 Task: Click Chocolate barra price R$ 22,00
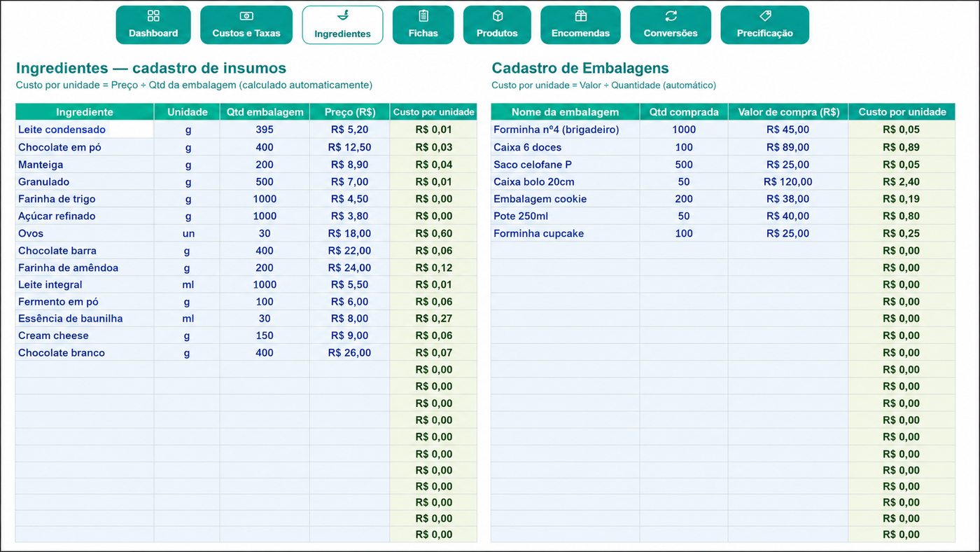click(349, 251)
